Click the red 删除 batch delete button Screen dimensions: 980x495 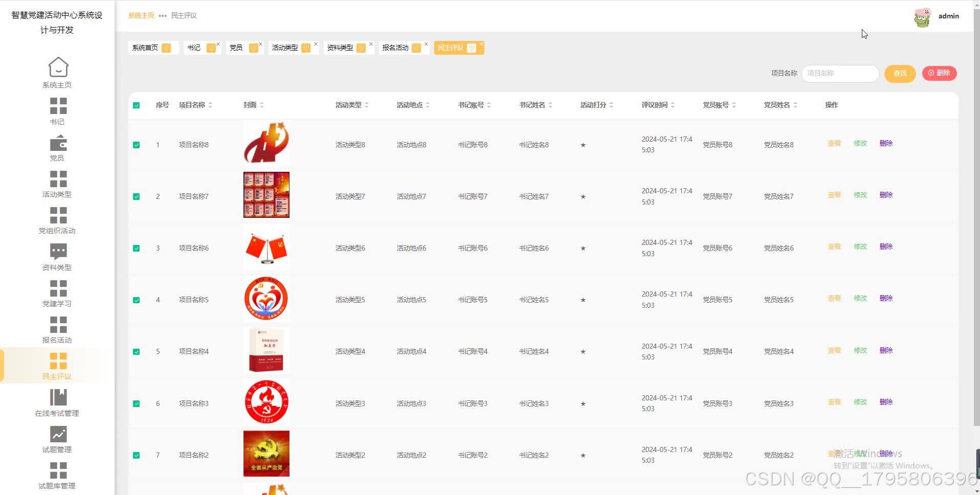939,73
